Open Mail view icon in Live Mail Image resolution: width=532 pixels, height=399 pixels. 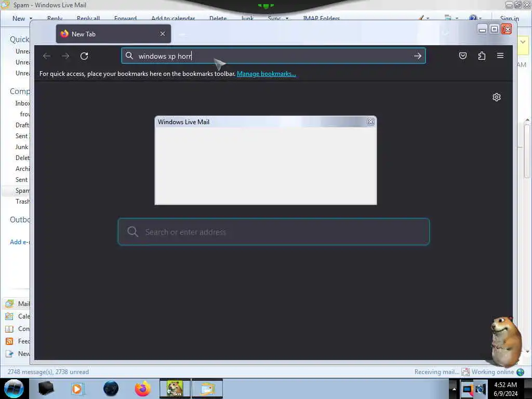(x=9, y=303)
